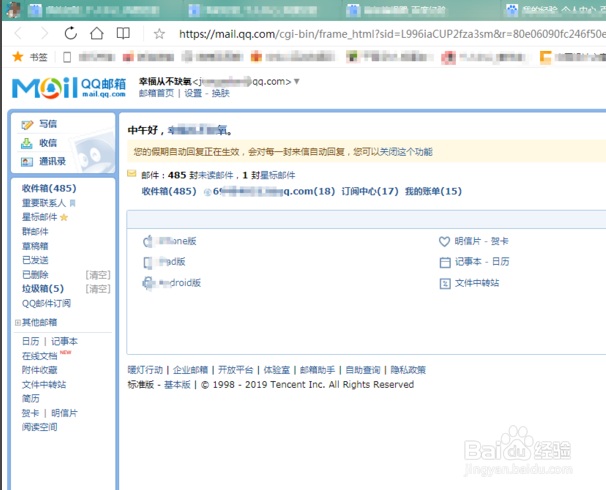Open the reading mode book icon
This screenshot has height=490, width=606.
click(x=123, y=34)
